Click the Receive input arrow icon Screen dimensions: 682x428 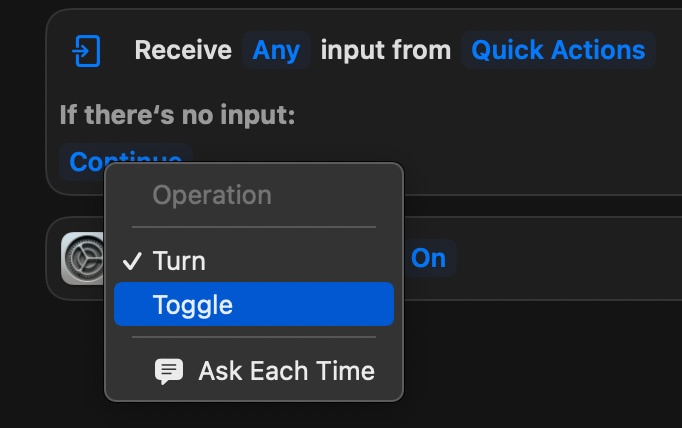point(86,50)
